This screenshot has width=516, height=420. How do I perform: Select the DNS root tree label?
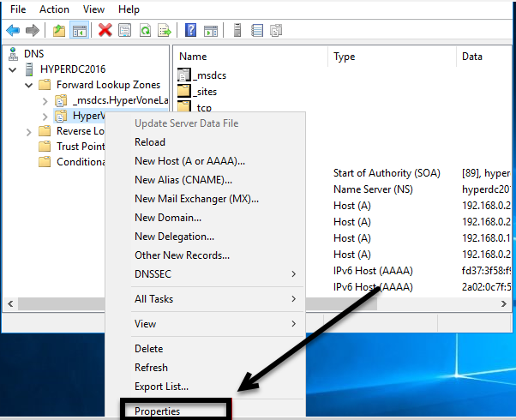pyautogui.click(x=34, y=54)
